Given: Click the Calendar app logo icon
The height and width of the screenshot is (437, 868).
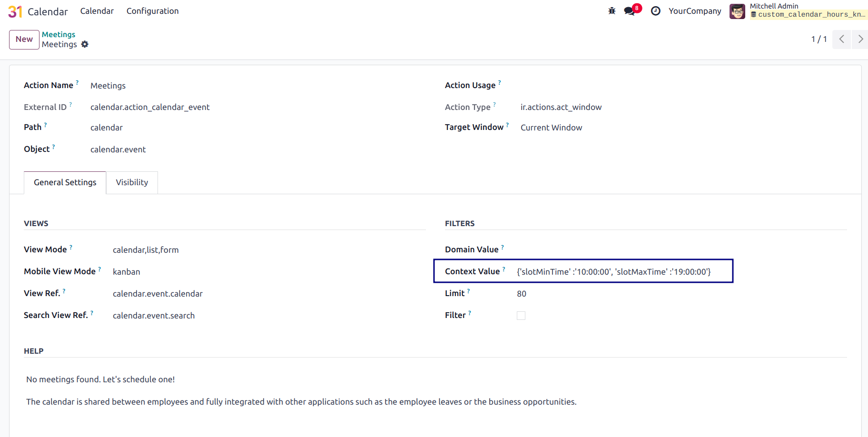Looking at the screenshot, I should (x=15, y=11).
